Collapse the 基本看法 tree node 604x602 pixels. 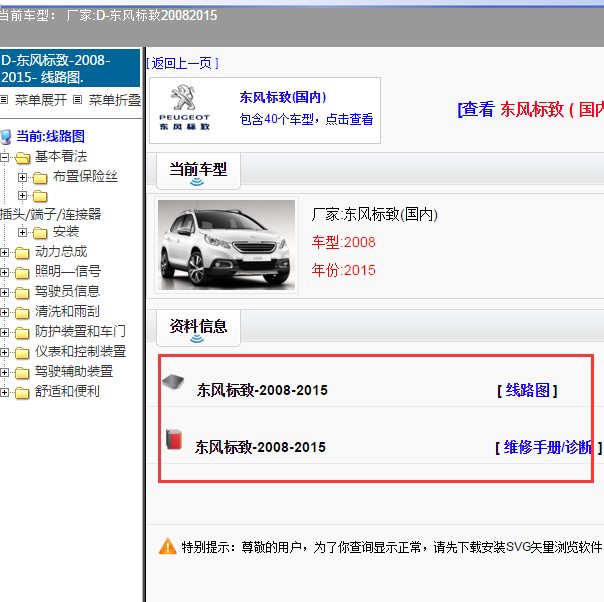point(4,157)
